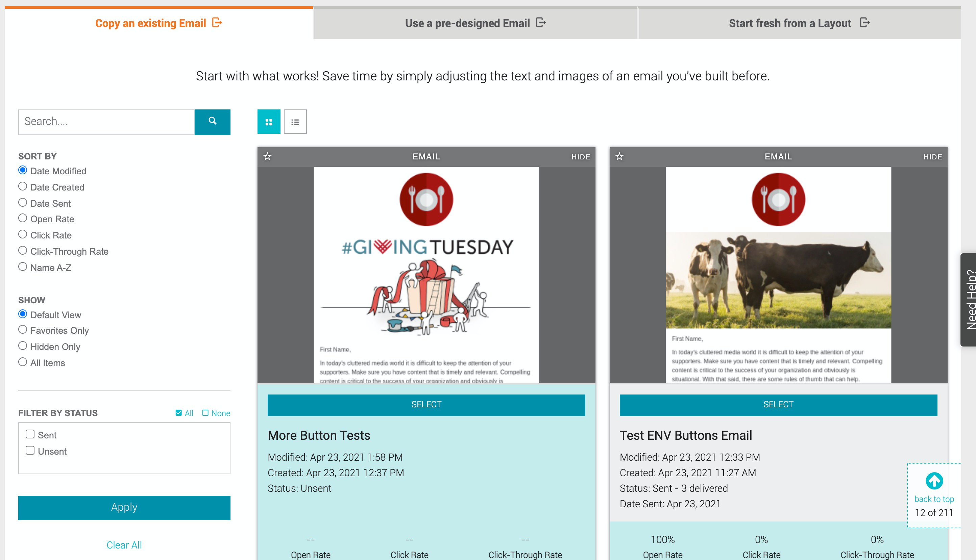Focus the Search input field
The height and width of the screenshot is (560, 976).
tap(106, 122)
